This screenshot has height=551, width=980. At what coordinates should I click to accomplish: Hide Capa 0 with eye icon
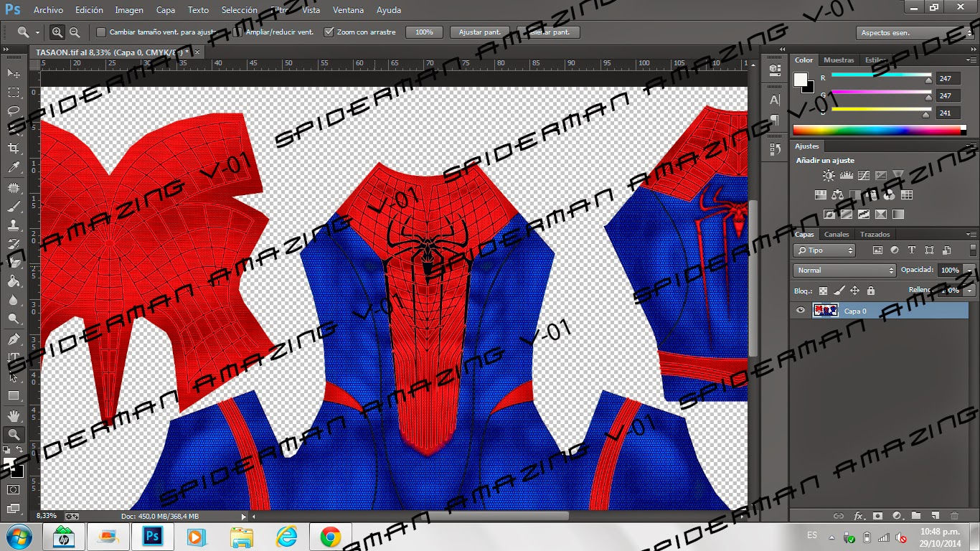[801, 311]
